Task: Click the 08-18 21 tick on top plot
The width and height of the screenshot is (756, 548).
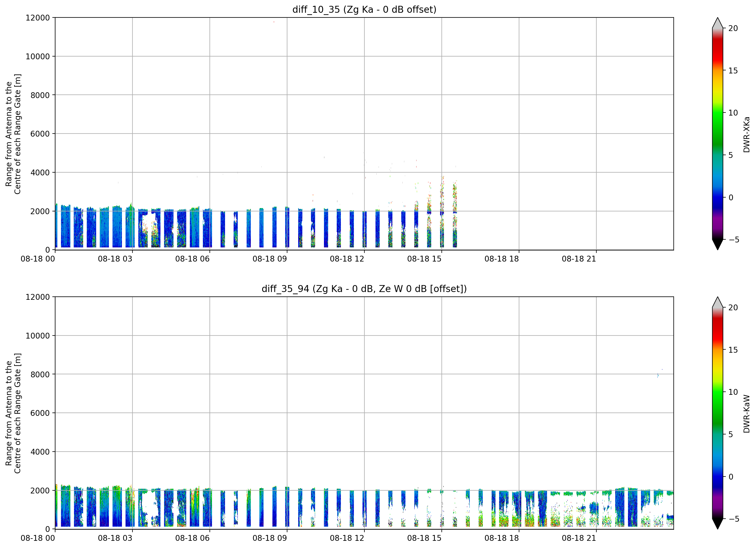Action: [579, 259]
